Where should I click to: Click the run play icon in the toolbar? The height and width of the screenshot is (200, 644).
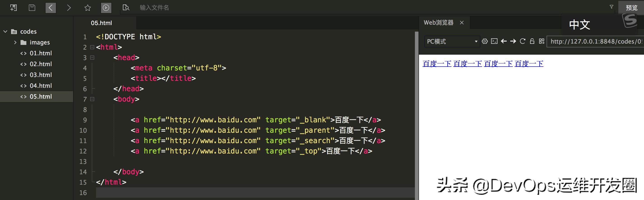tap(106, 8)
